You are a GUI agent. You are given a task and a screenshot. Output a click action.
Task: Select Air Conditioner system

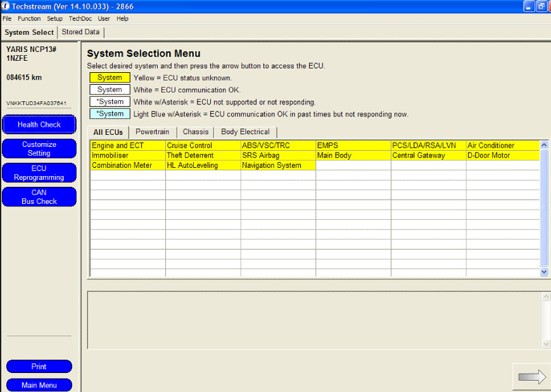[x=503, y=146]
